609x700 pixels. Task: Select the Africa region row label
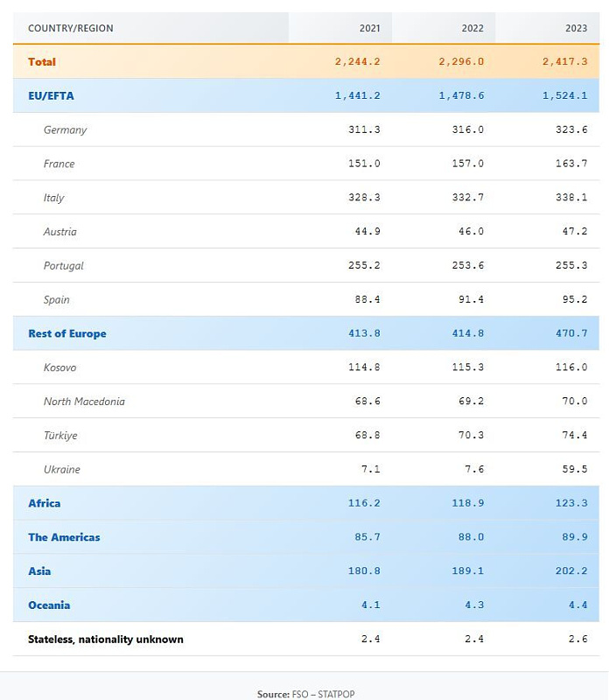45,503
